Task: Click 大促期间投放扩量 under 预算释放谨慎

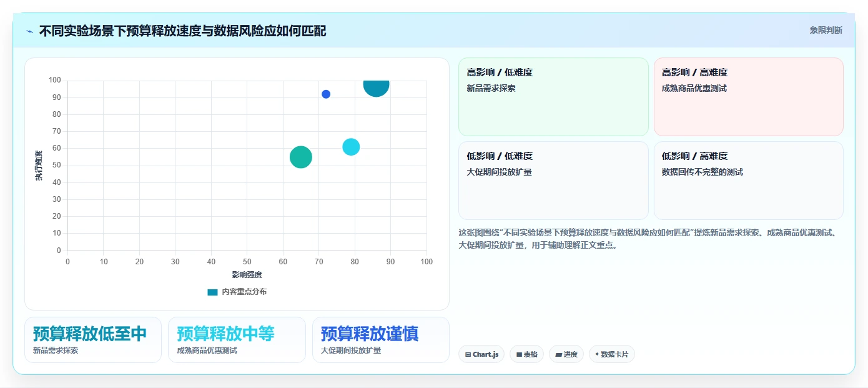Action: [351, 351]
